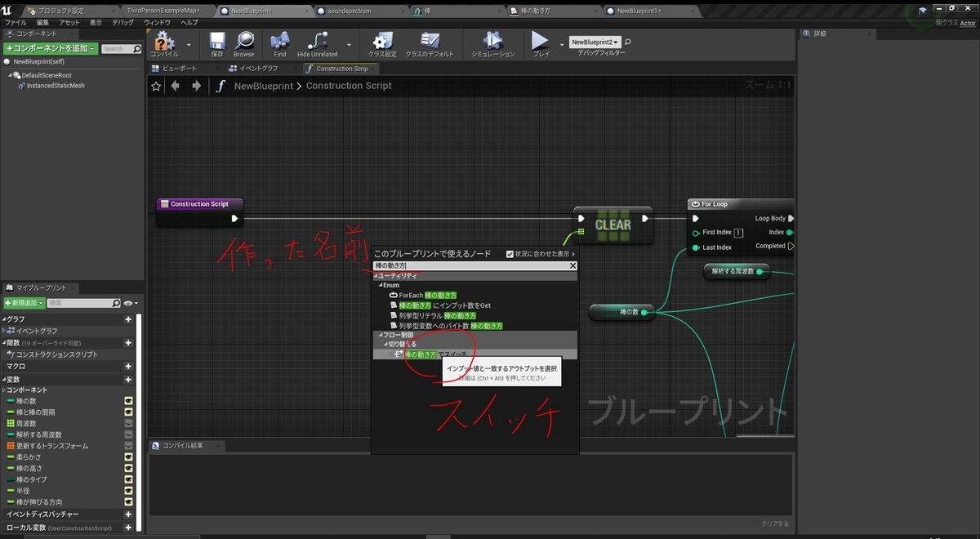Image resolution: width=980 pixels, height=539 pixels.
Task: Go back with graph navigation arrow
Action: pyautogui.click(x=175, y=86)
